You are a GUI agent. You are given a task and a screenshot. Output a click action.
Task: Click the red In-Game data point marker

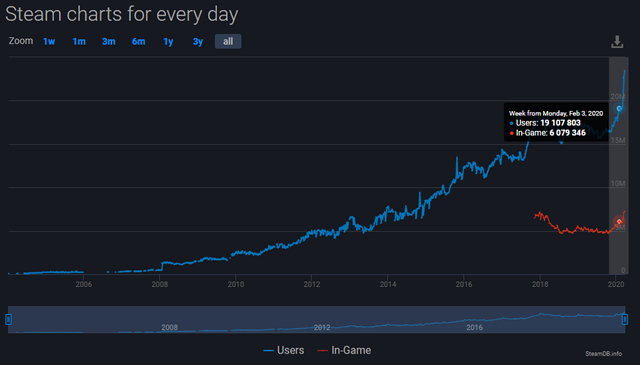click(619, 221)
